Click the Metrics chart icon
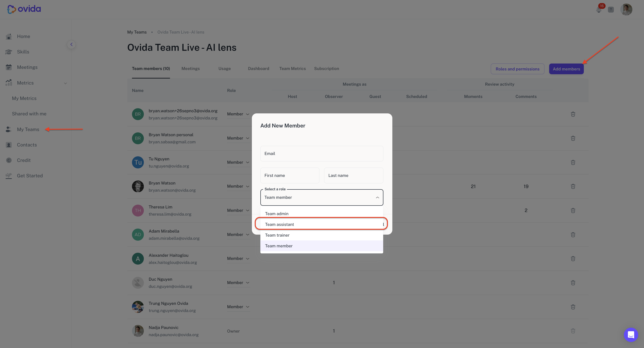Screen dimensions: 644x348 coord(9,83)
